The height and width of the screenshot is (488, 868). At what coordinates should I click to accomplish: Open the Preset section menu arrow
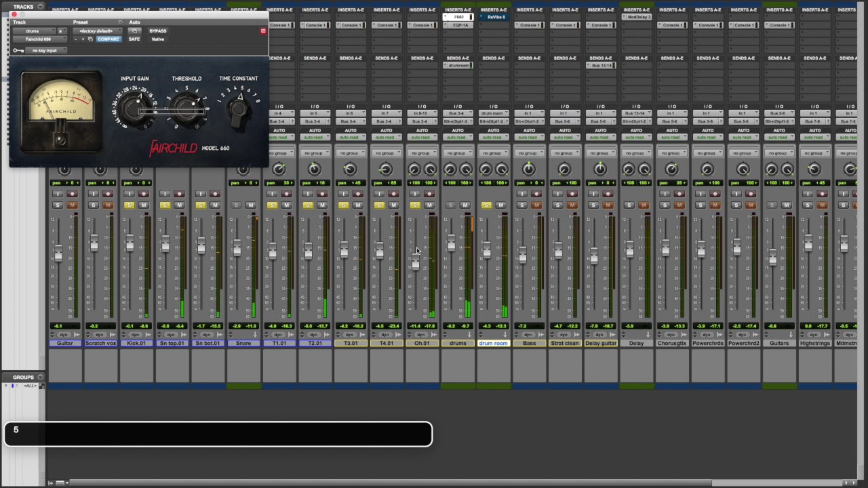click(120, 22)
